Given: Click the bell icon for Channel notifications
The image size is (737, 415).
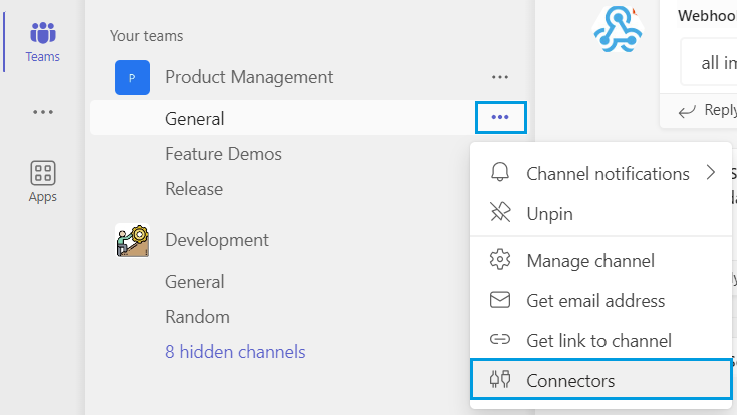Looking at the screenshot, I should pos(500,172).
